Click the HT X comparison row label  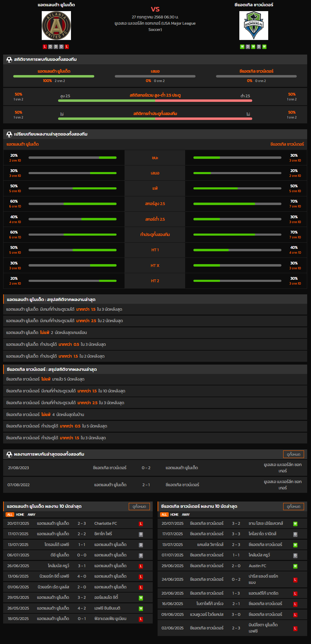(155, 266)
